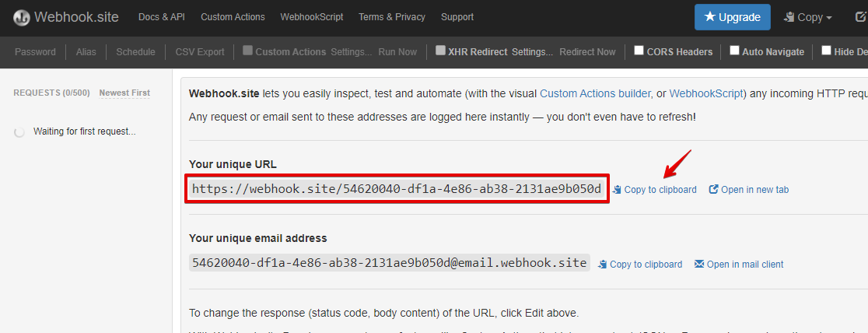Viewport: 868px width, 333px height.
Task: Click the open-in-new-tab external link icon
Action: [714, 190]
